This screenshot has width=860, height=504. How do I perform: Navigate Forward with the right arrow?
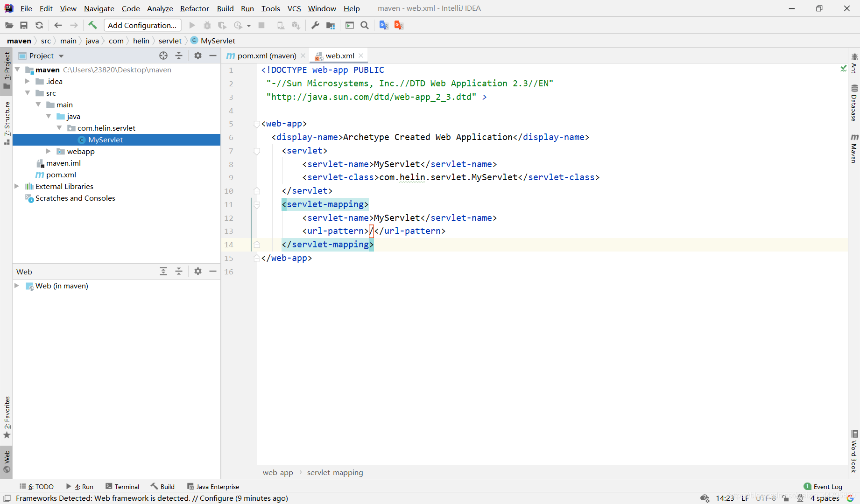(x=74, y=25)
